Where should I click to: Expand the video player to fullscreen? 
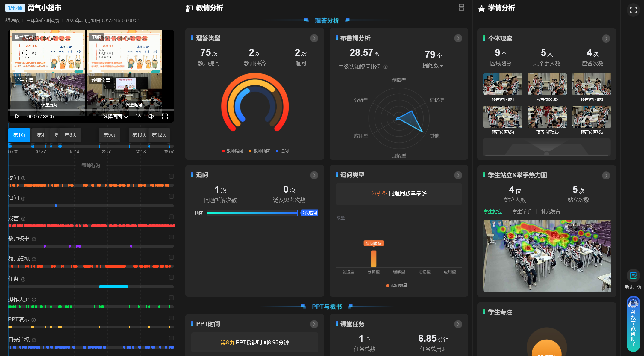(x=165, y=117)
